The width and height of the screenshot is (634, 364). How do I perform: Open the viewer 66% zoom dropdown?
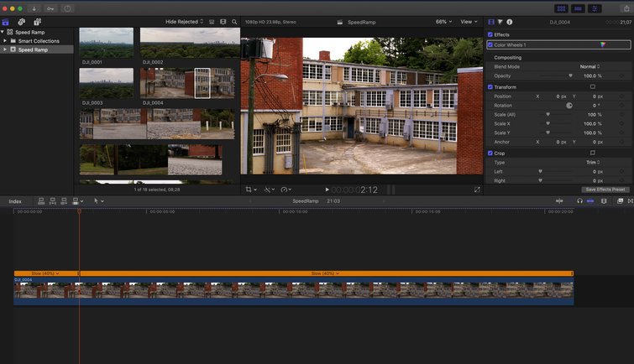443,21
